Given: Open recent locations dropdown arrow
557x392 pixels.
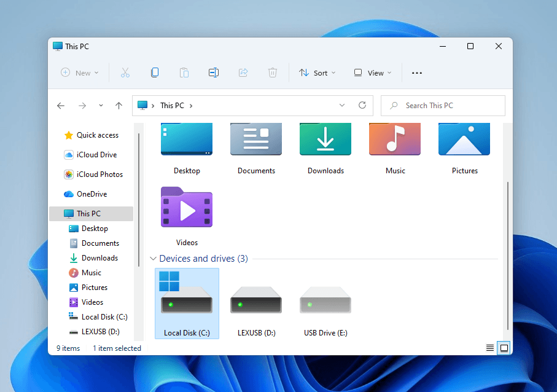Looking at the screenshot, I should pos(101,106).
